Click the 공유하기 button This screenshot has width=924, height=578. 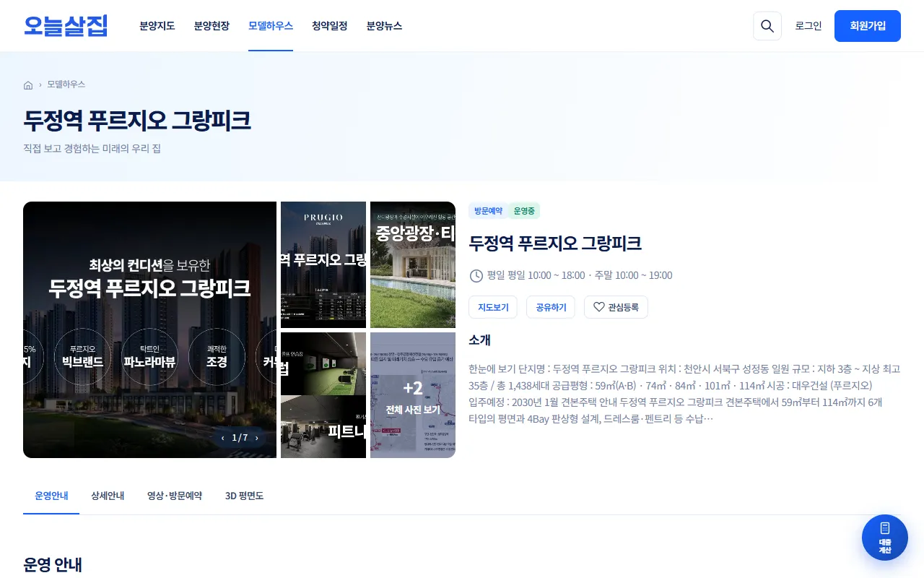coord(552,307)
